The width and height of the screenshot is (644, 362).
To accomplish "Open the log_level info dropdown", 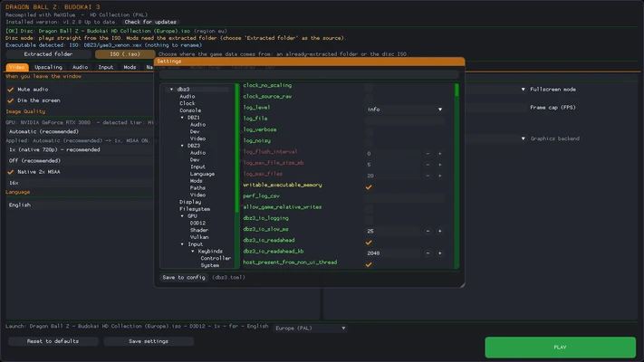I will 405,110.
